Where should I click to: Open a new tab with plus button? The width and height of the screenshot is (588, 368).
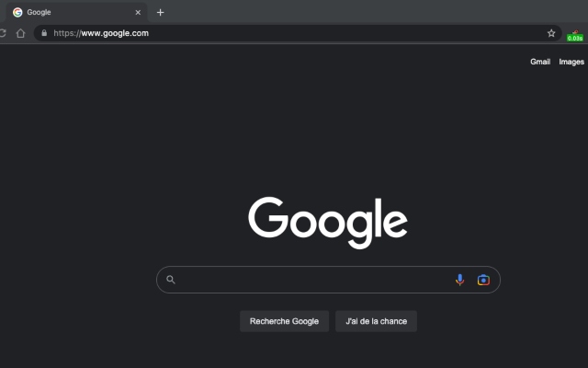click(160, 12)
